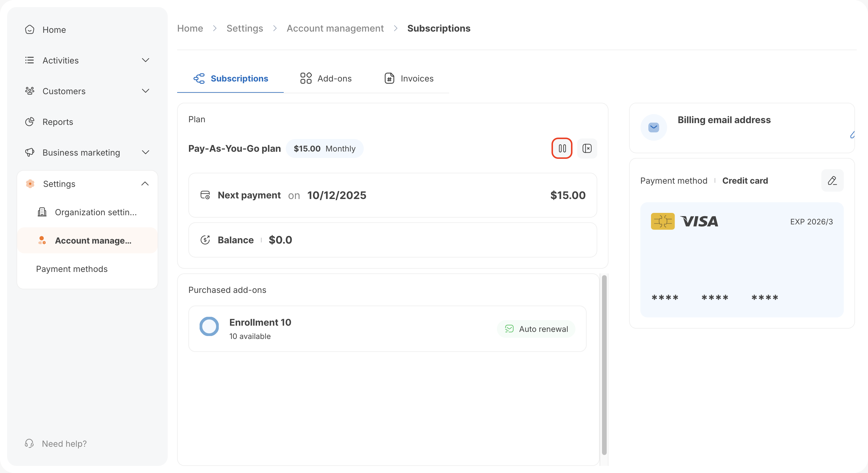Image resolution: width=868 pixels, height=473 pixels.
Task: Expand the Business marketing chevron
Action: click(x=146, y=152)
